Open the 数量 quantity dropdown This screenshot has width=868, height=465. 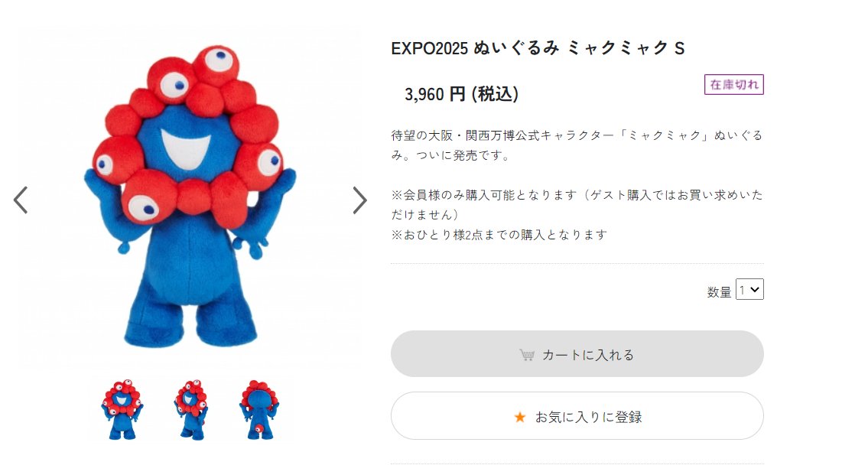tap(749, 290)
